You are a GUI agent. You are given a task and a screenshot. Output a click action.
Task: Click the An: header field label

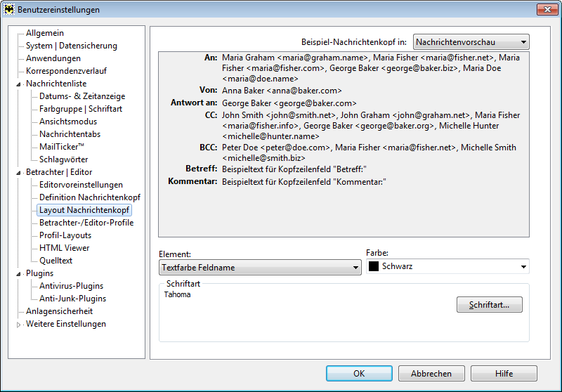tap(211, 58)
